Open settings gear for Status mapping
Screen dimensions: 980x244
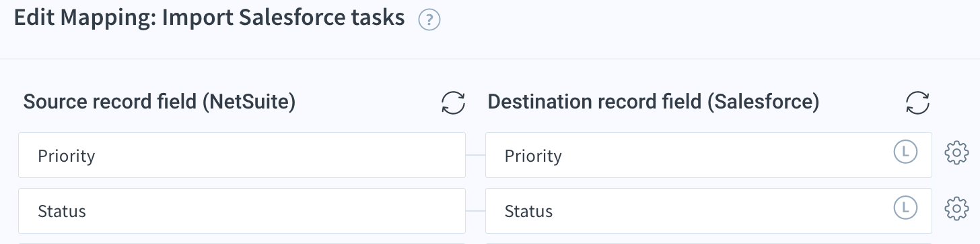click(956, 209)
